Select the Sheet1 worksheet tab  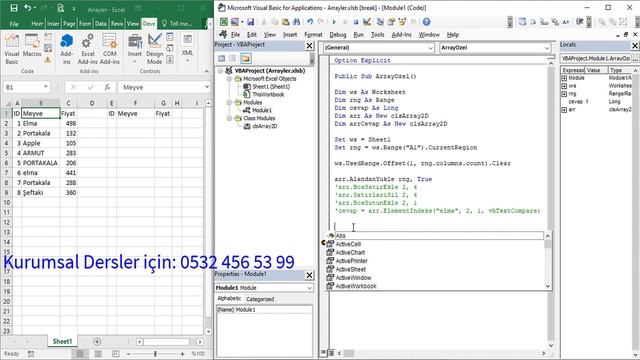pos(62,341)
